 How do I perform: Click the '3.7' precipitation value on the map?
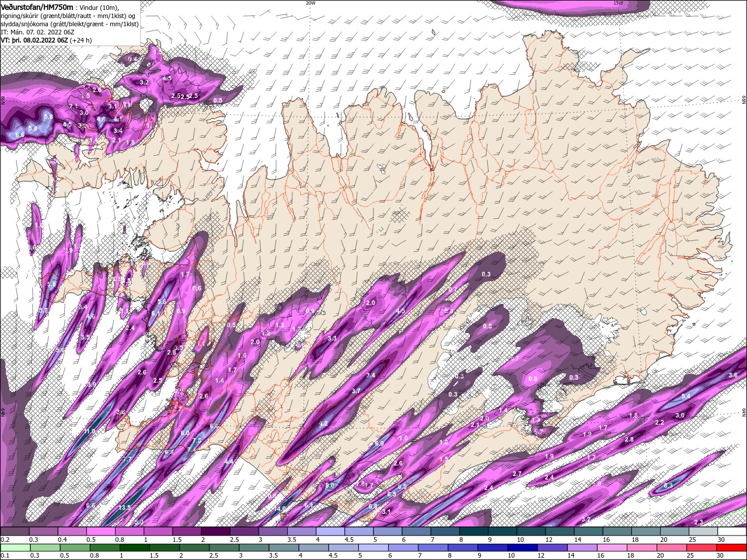coord(356,391)
